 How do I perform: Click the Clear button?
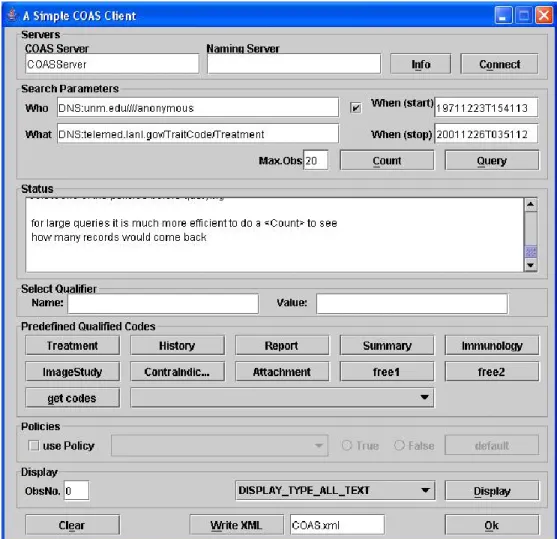click(72, 525)
